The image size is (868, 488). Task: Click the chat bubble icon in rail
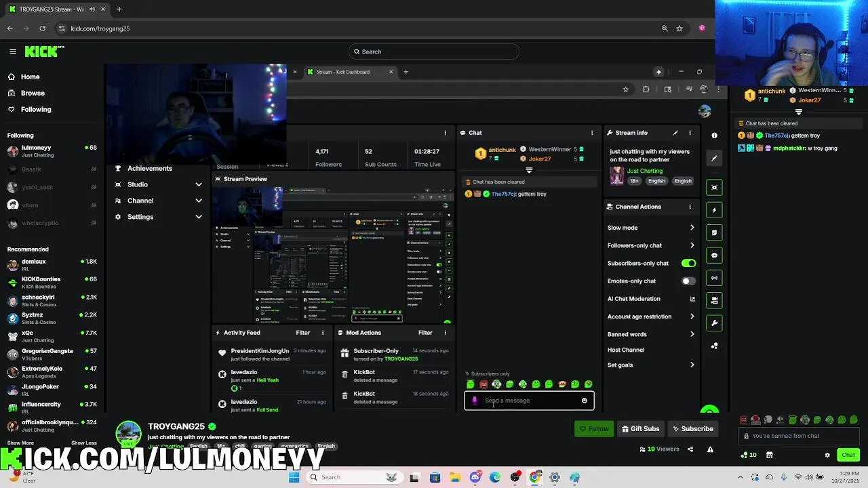(x=714, y=256)
